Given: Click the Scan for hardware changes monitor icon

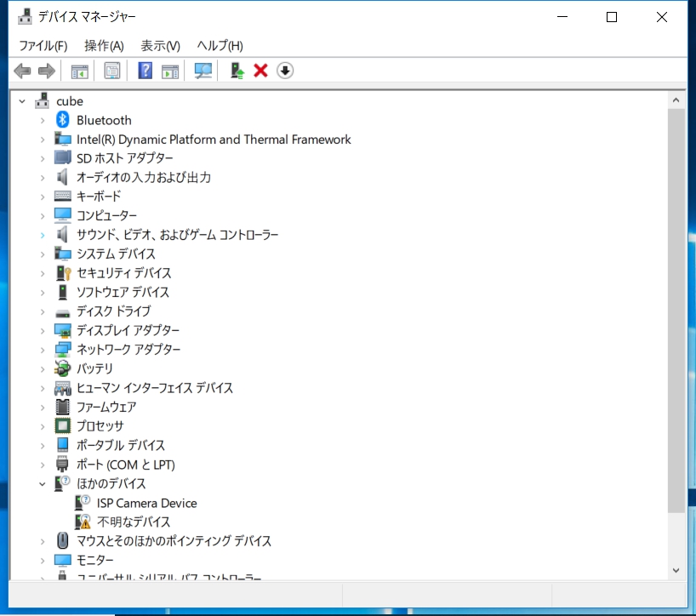Looking at the screenshot, I should pyautogui.click(x=203, y=71).
